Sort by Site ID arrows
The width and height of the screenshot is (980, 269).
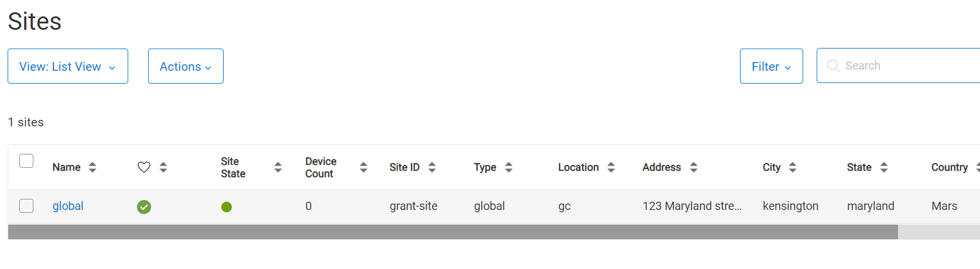tap(432, 167)
